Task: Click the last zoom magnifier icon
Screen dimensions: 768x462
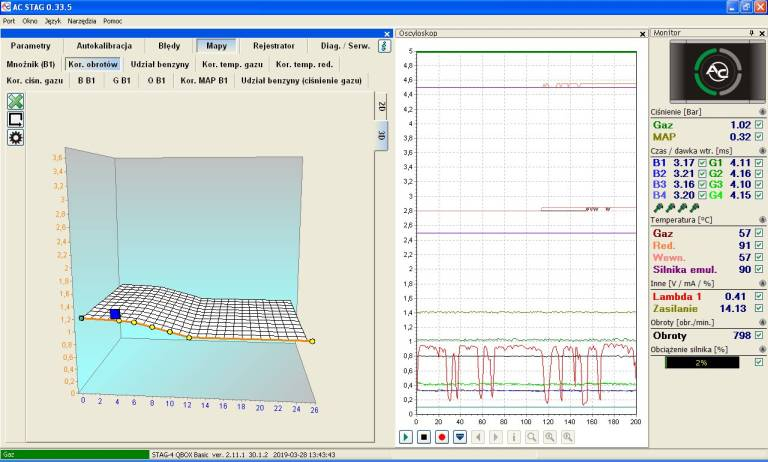Action: [x=568, y=437]
